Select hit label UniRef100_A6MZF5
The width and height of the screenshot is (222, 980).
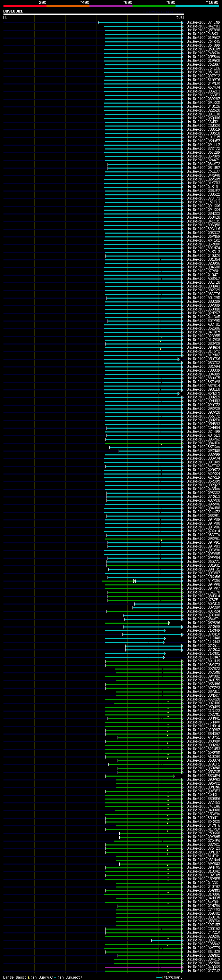click(203, 394)
